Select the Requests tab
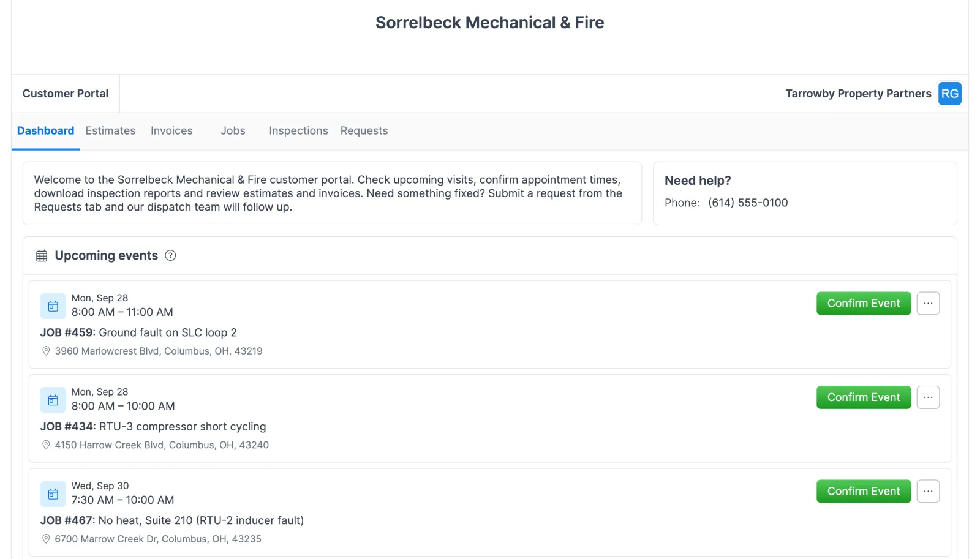 pyautogui.click(x=364, y=130)
